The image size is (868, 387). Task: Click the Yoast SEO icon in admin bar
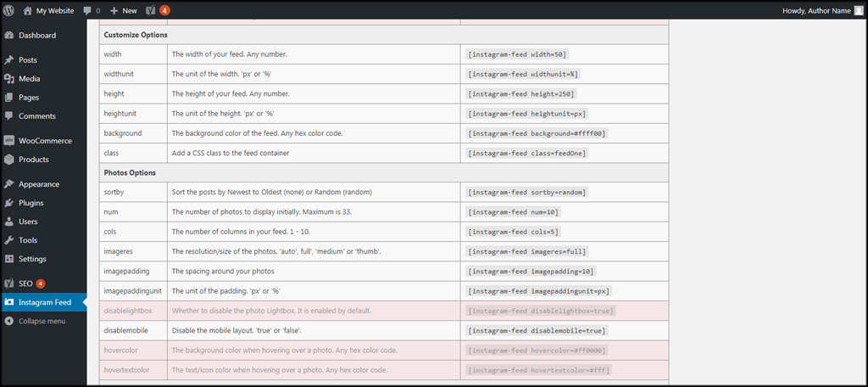(151, 10)
